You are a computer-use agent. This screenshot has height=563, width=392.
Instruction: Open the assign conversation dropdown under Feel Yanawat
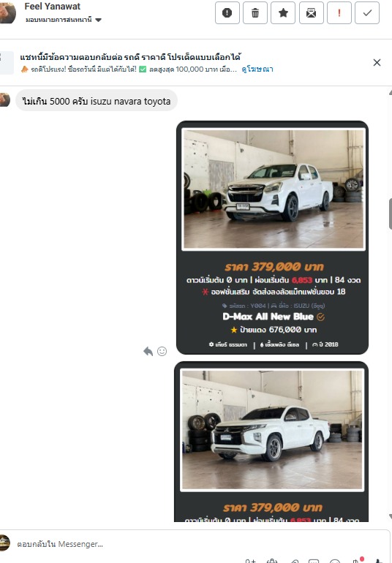coord(64,20)
